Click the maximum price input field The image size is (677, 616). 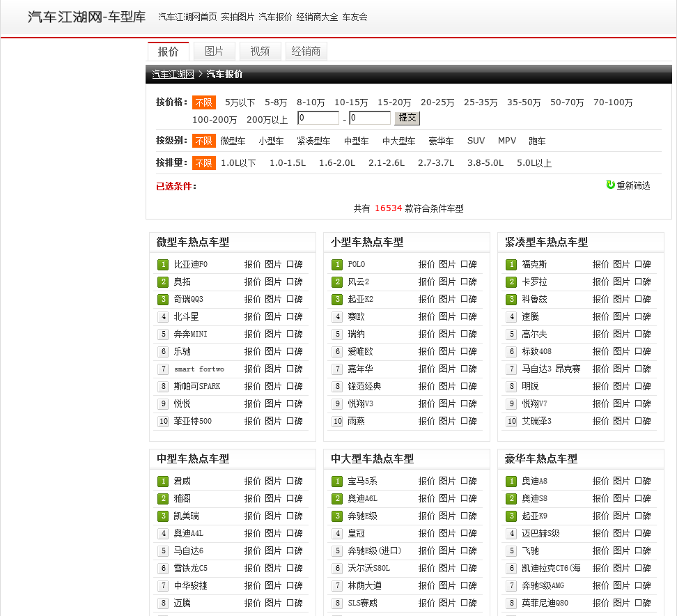click(370, 118)
